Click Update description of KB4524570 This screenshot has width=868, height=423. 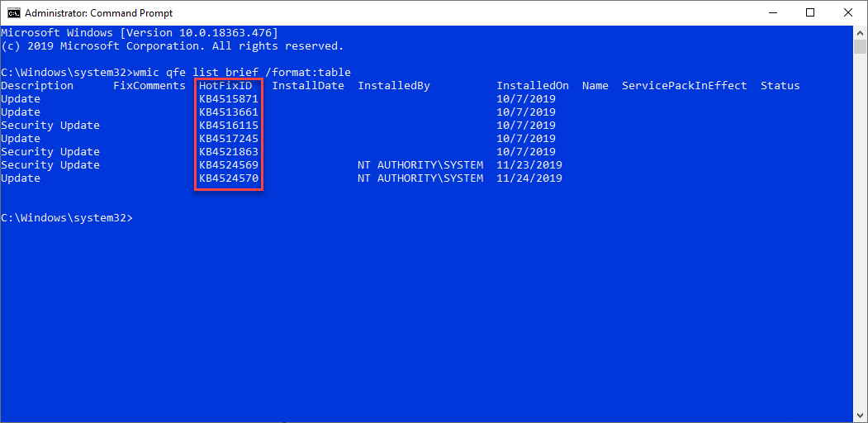(x=21, y=178)
